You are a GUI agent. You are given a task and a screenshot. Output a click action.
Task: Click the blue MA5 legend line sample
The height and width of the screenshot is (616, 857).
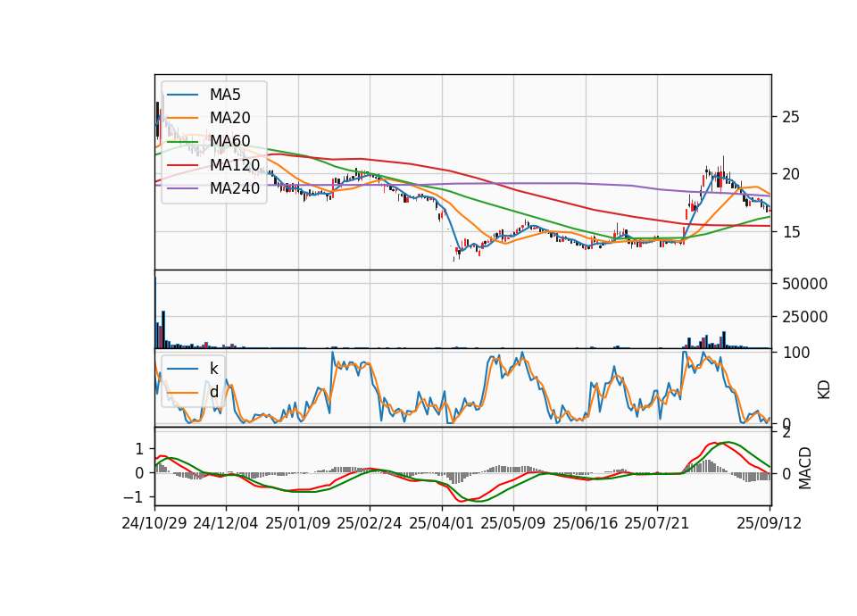tap(182, 95)
